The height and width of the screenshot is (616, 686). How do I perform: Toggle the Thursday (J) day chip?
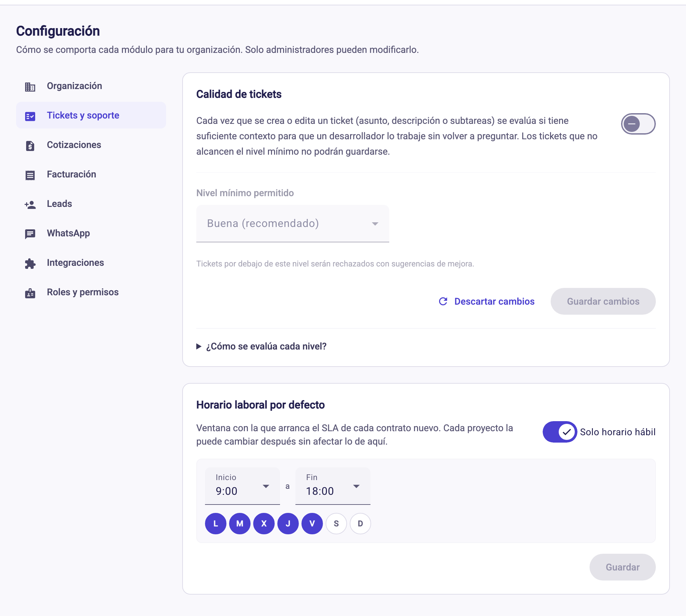(288, 524)
